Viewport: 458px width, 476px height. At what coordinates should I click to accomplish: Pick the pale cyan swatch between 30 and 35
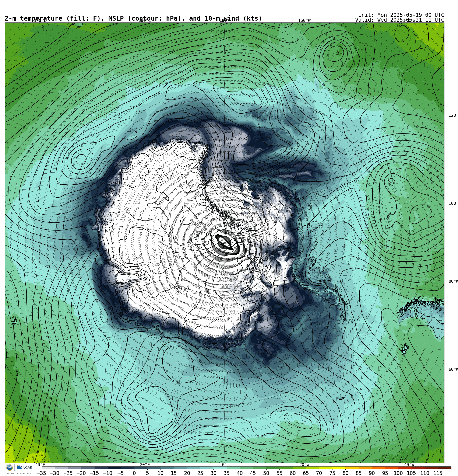220,468
